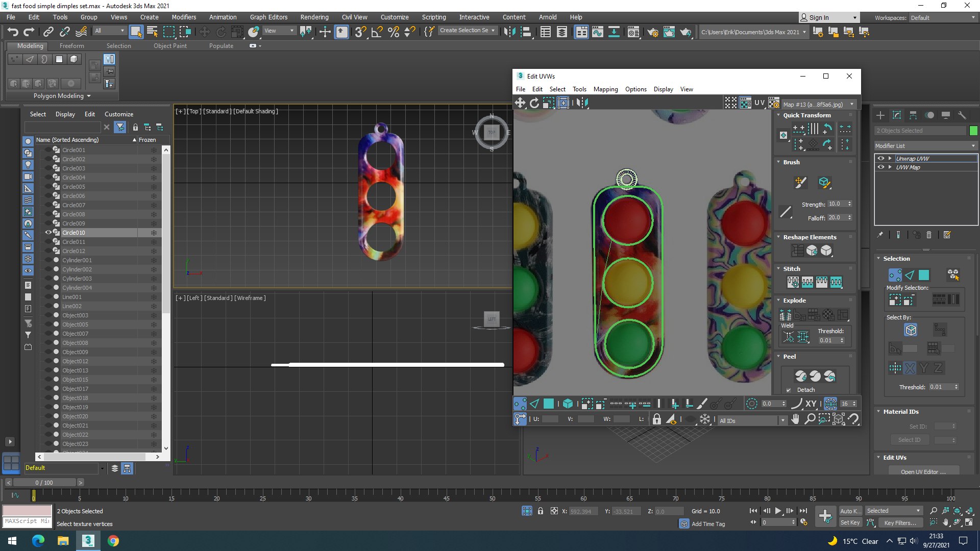Toggle Detach checkbox in Peel panel
The width and height of the screenshot is (980, 551).
pyautogui.click(x=789, y=390)
